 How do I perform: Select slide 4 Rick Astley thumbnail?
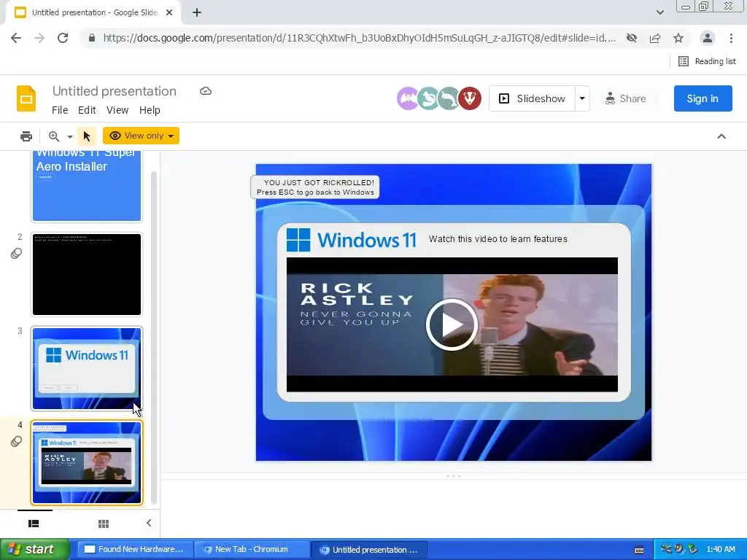click(87, 462)
